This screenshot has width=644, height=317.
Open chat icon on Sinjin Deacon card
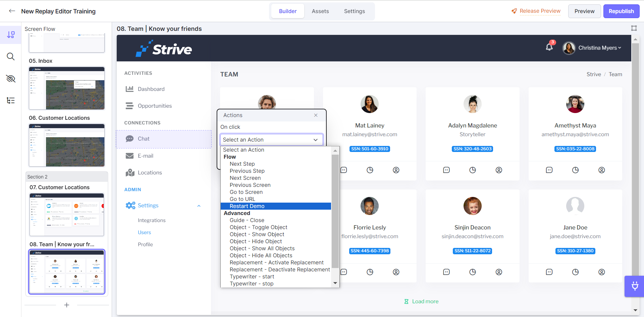446,272
